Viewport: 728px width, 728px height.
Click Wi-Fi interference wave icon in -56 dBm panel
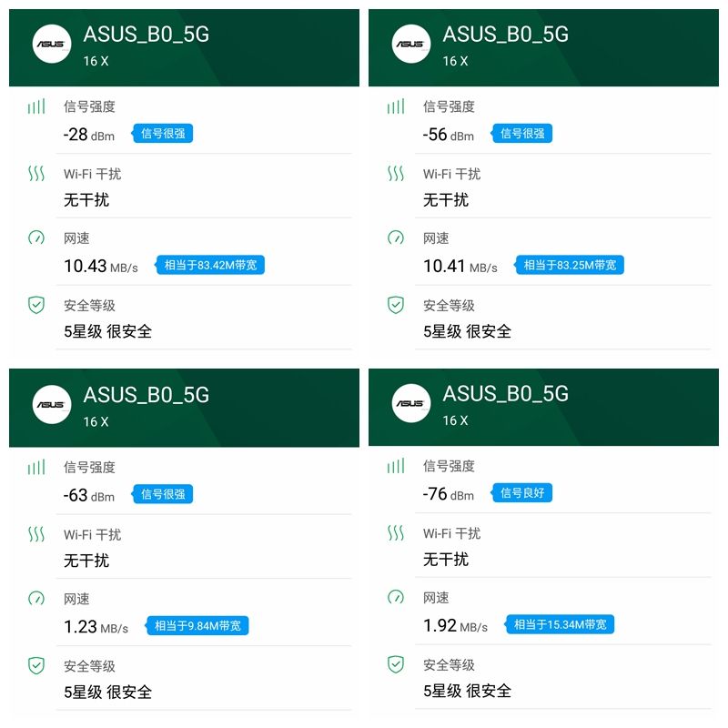pos(396,174)
